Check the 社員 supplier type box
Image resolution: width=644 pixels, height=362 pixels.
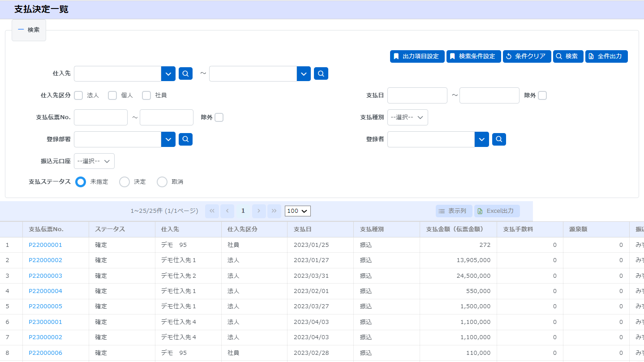(146, 95)
